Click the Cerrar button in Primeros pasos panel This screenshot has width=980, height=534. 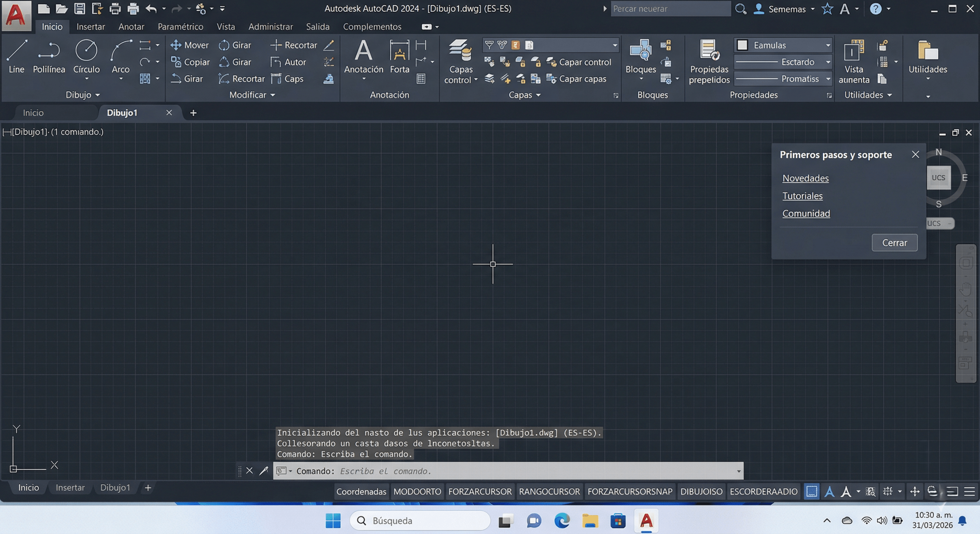895,242
